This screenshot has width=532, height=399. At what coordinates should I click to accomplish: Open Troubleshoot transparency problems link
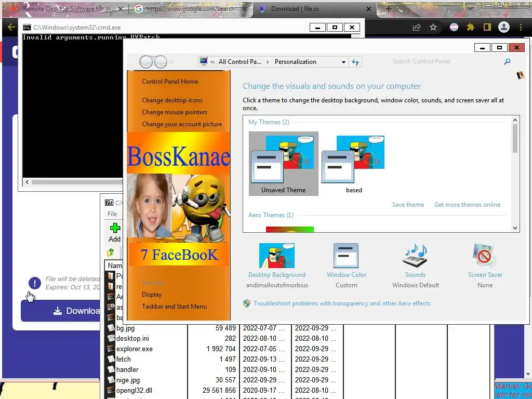pos(342,303)
